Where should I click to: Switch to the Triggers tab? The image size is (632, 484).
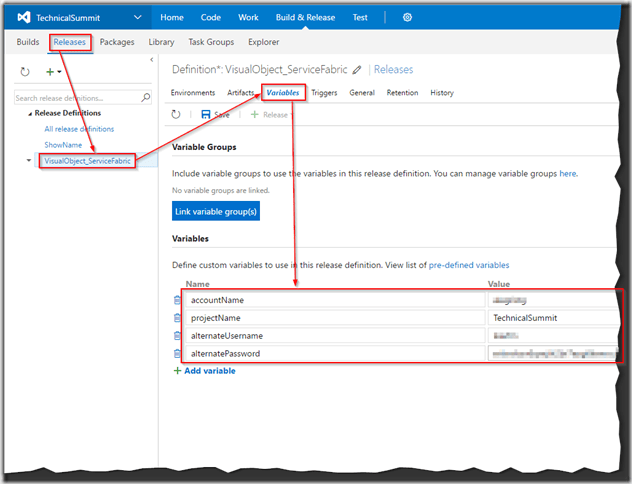324,93
